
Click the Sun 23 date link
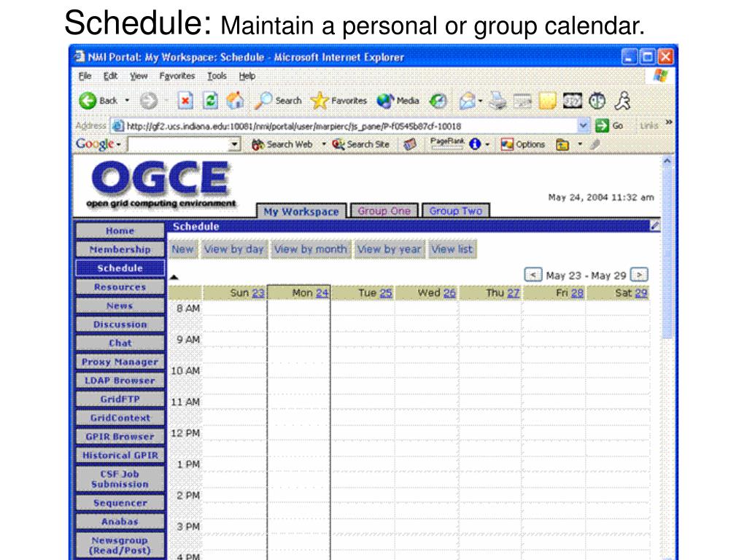point(258,293)
